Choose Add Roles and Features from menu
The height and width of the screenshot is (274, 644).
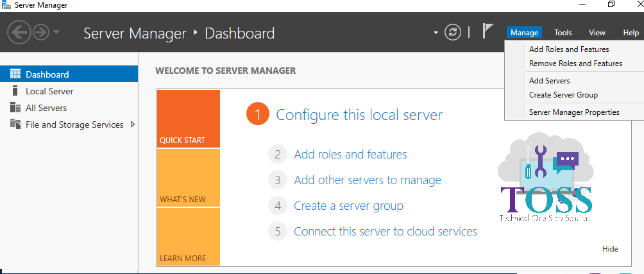click(569, 49)
